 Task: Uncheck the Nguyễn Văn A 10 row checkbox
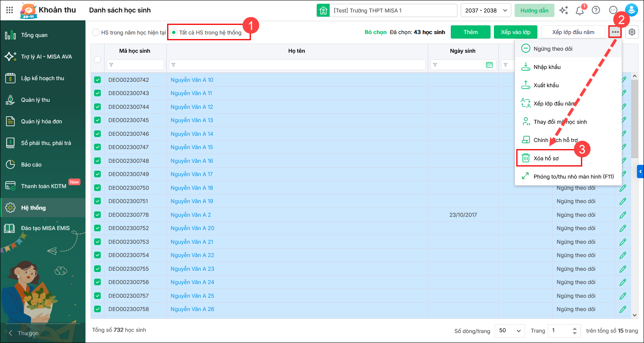pos(97,80)
